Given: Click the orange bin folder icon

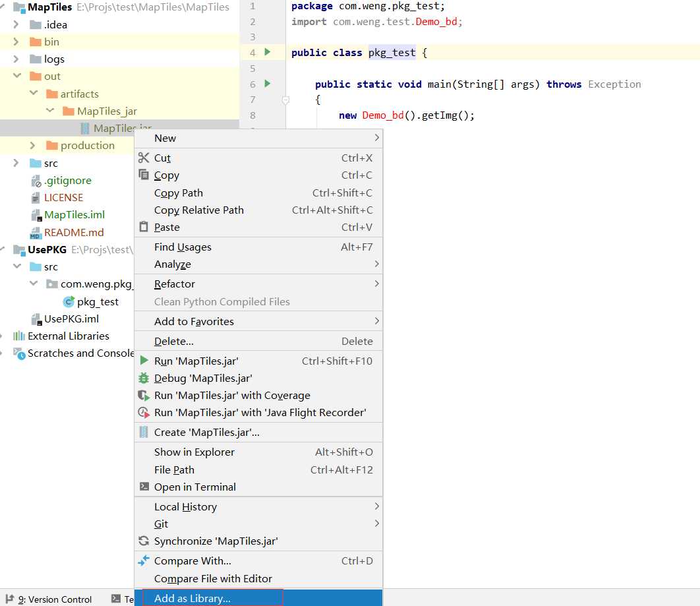Looking at the screenshot, I should (36, 42).
